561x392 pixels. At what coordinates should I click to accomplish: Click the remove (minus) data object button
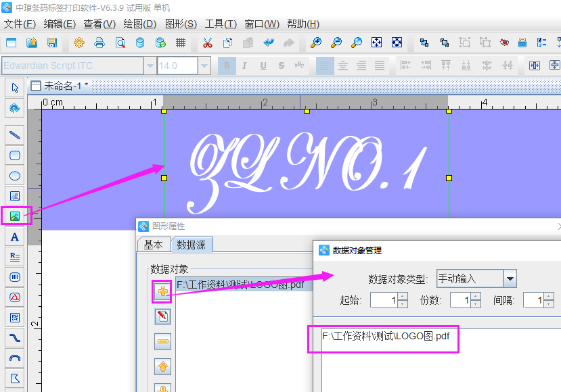[x=162, y=341]
